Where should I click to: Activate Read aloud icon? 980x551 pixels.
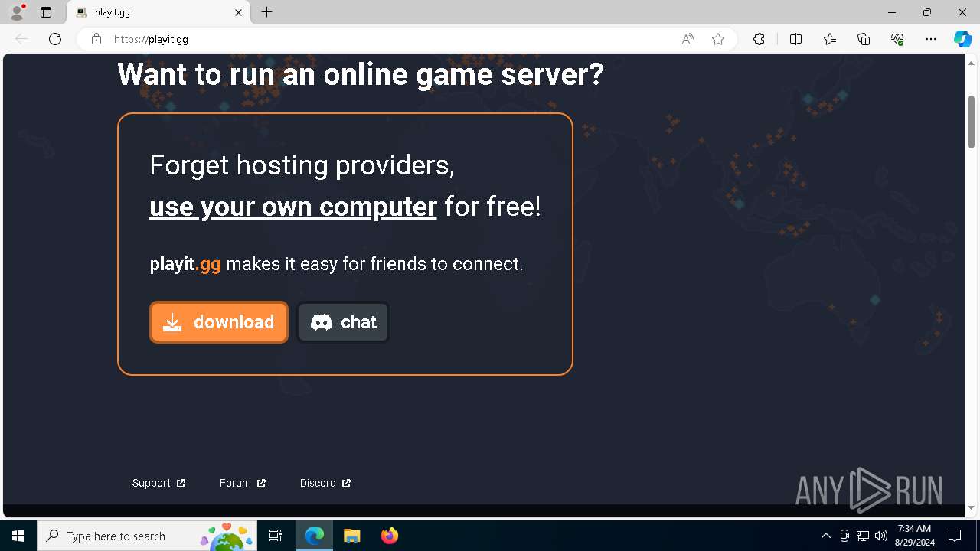688,39
